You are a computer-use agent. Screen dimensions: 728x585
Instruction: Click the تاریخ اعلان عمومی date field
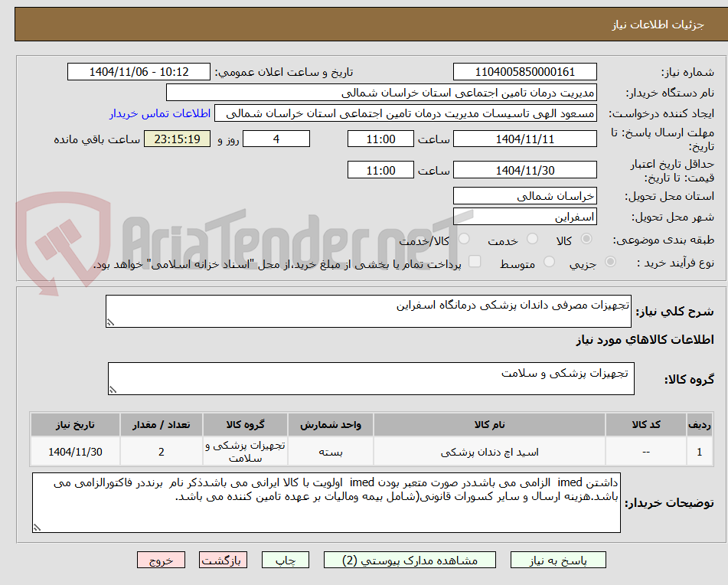pos(139,71)
